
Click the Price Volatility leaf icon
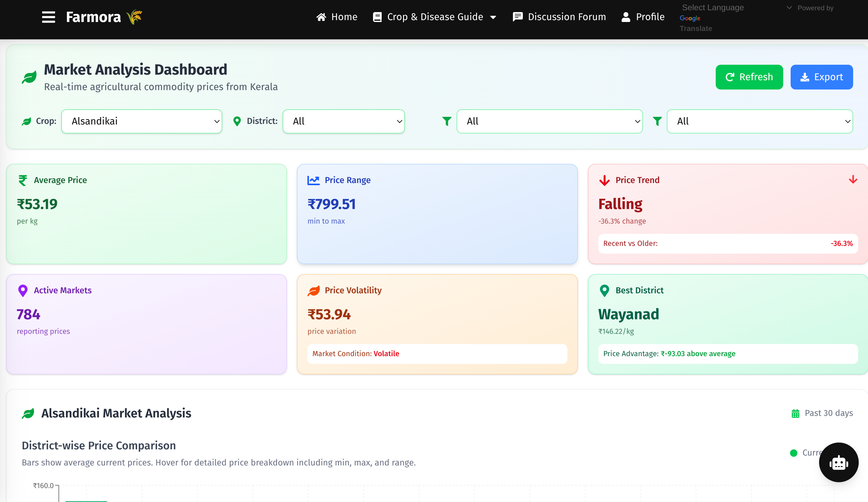[x=314, y=290]
